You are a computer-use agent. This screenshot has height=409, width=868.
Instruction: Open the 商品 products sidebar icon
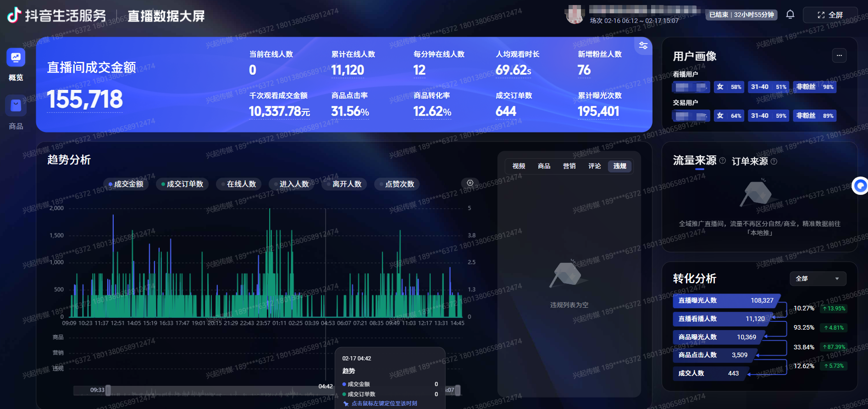point(16,106)
